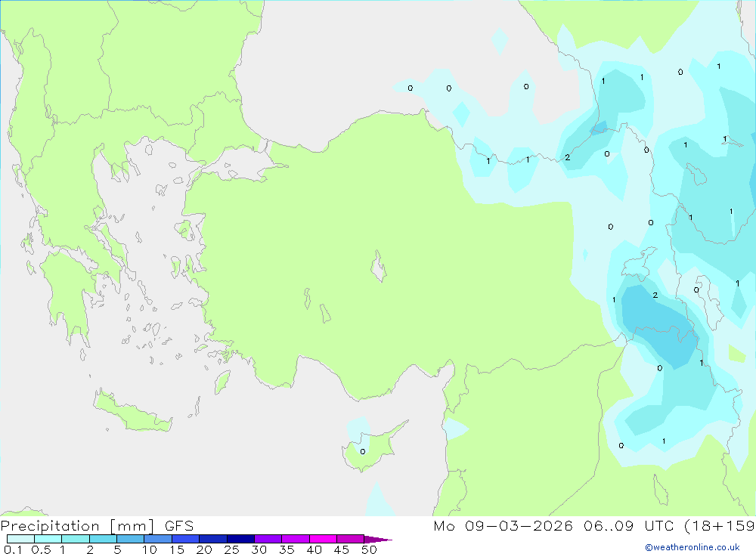Click the 30–35 mm violet legend swatch
Screen dimensions: 756x554
pos(268,539)
